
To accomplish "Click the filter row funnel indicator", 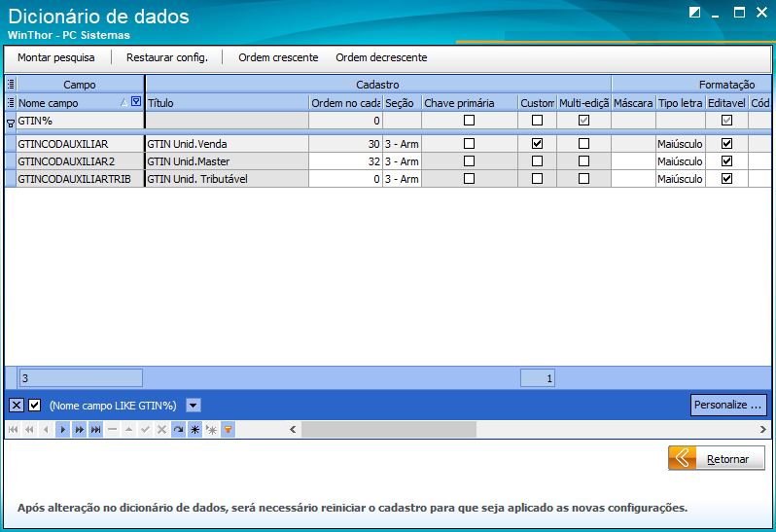I will point(11,124).
